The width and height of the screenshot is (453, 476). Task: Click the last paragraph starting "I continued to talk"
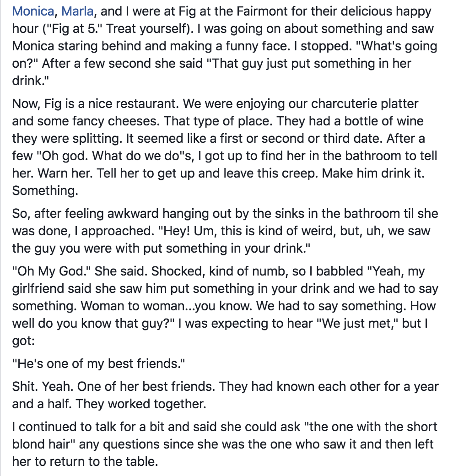[x=224, y=444]
